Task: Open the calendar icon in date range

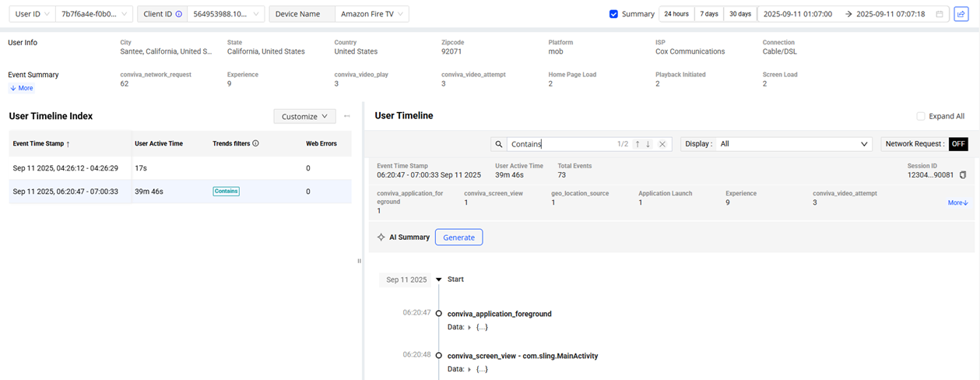Action: (x=940, y=14)
